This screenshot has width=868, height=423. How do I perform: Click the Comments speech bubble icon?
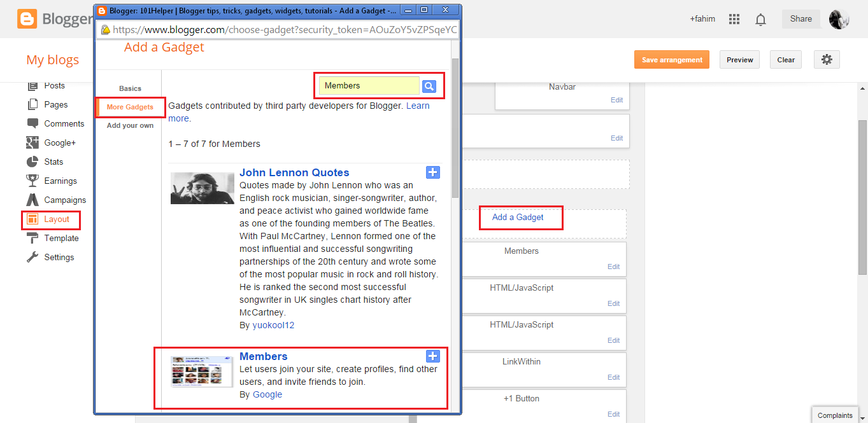32,123
